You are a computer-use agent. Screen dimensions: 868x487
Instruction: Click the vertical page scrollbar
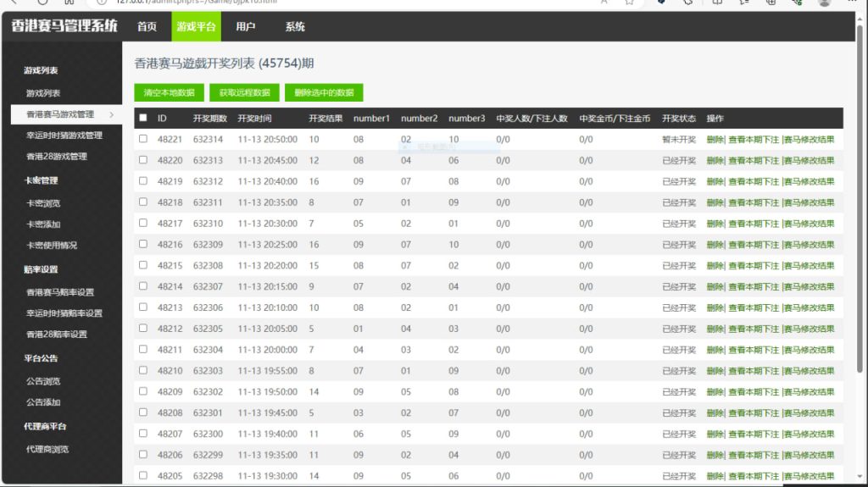(860, 199)
